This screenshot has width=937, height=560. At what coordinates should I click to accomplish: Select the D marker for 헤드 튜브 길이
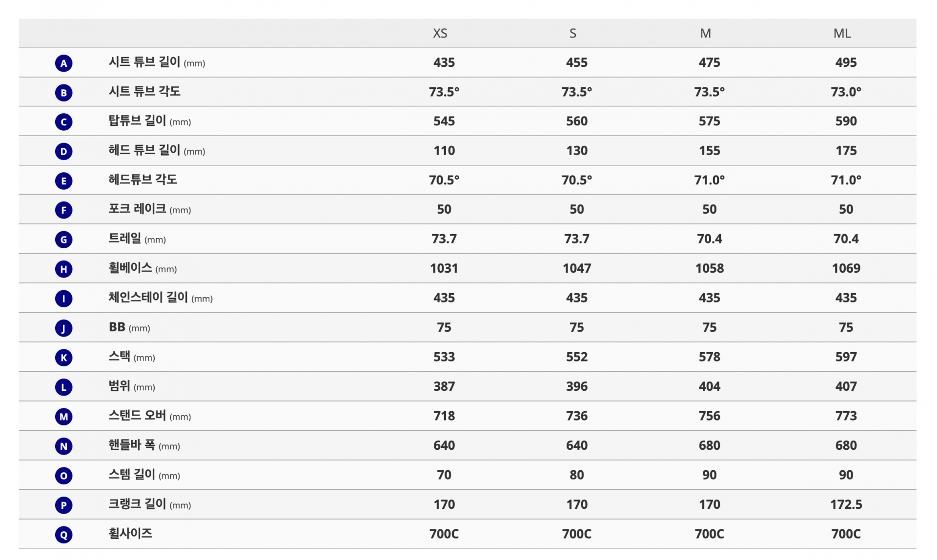63,151
